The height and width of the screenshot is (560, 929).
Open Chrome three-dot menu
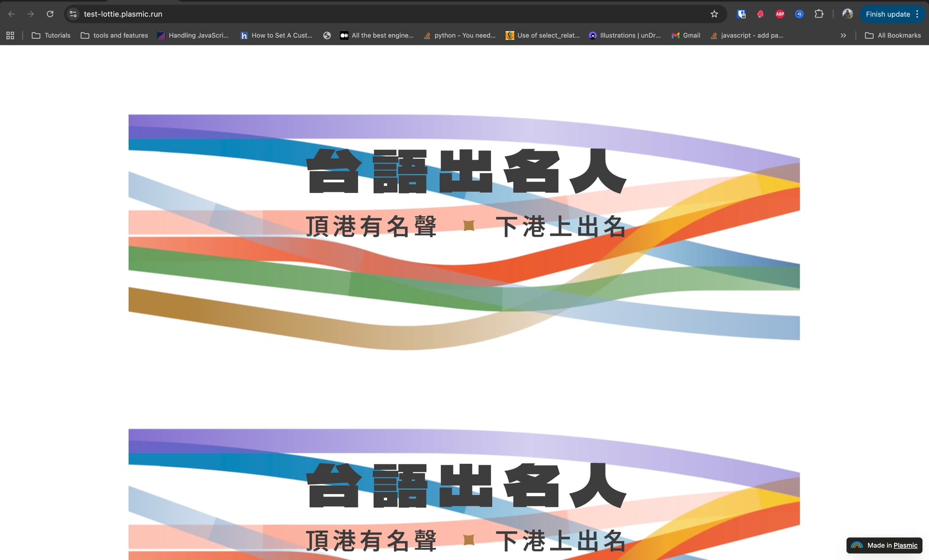point(917,14)
